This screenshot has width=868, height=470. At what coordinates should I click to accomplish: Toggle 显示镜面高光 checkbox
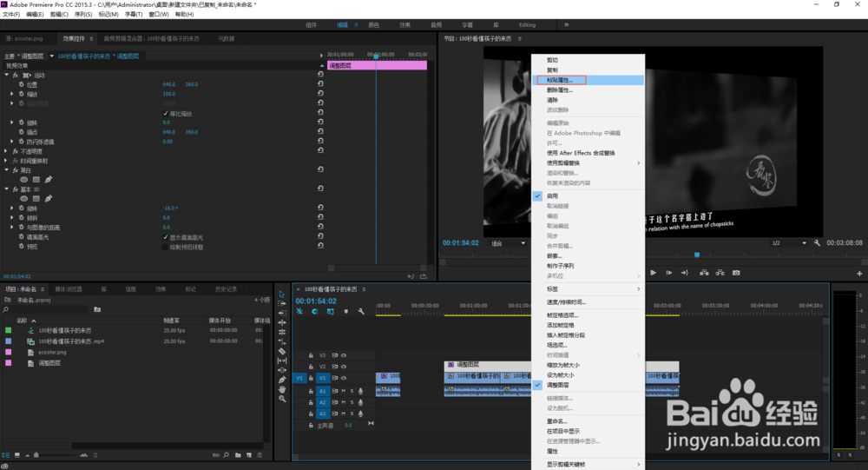165,236
